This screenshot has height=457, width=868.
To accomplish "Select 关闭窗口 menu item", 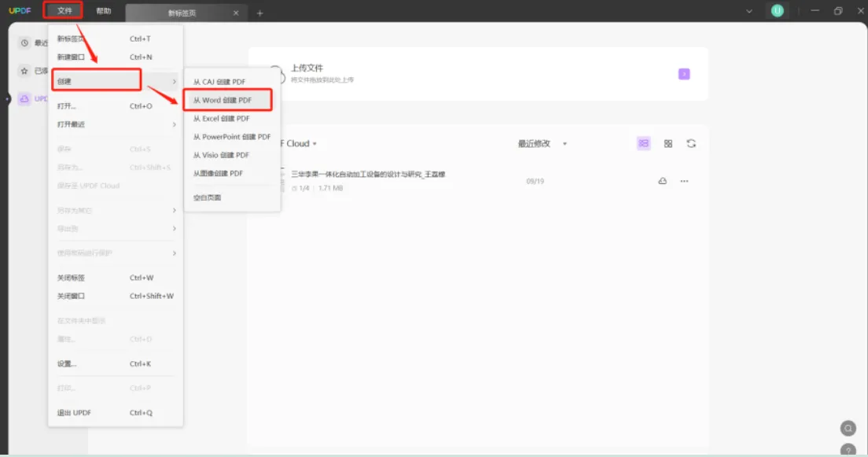I will (115, 296).
